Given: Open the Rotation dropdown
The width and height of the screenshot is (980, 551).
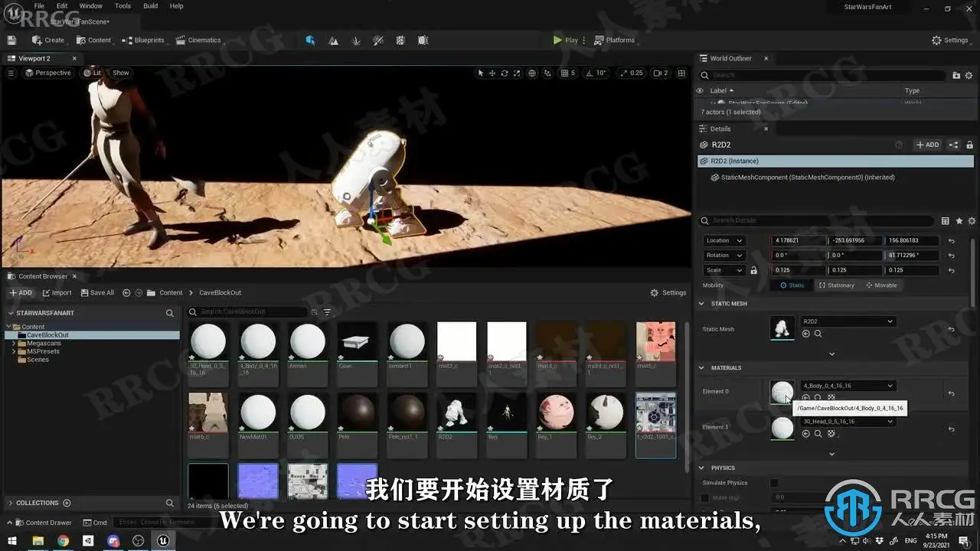Looking at the screenshot, I should pos(724,255).
